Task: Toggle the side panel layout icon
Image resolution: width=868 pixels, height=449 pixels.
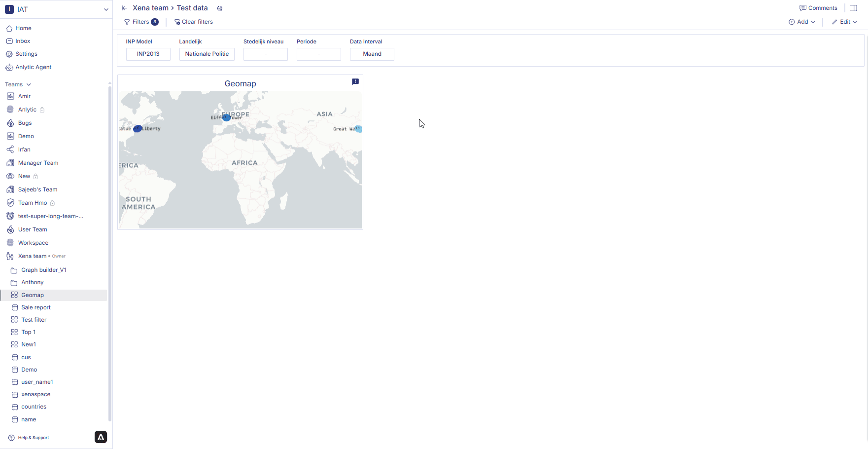Action: coord(853,8)
